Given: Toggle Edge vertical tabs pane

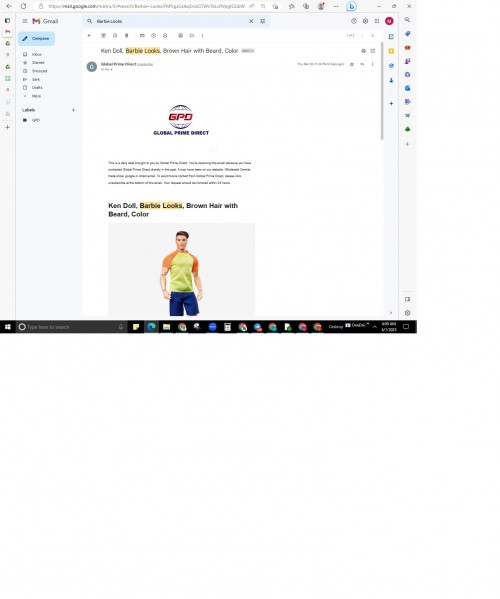Looking at the screenshot, I should (7, 21).
